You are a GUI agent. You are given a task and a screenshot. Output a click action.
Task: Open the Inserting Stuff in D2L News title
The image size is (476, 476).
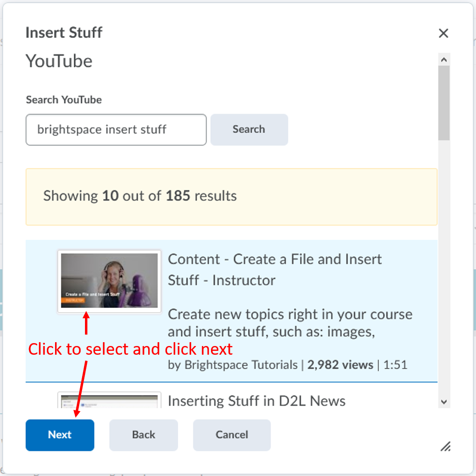[x=256, y=401]
